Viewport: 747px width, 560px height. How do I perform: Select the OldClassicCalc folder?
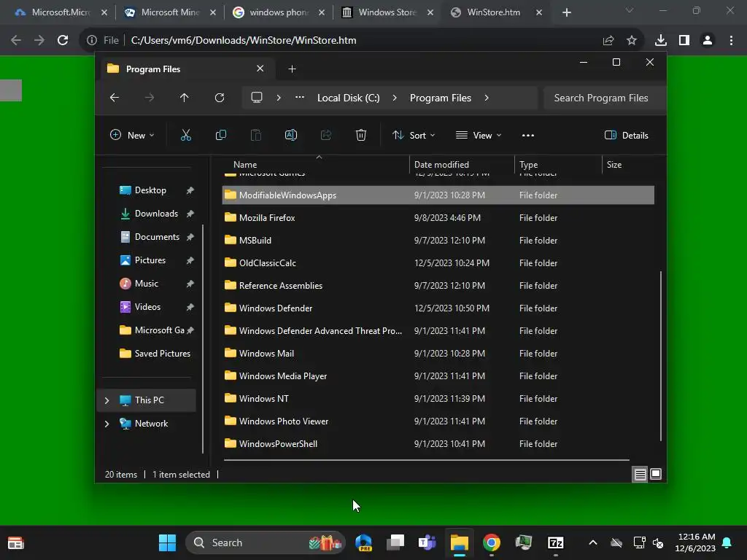(438, 263)
